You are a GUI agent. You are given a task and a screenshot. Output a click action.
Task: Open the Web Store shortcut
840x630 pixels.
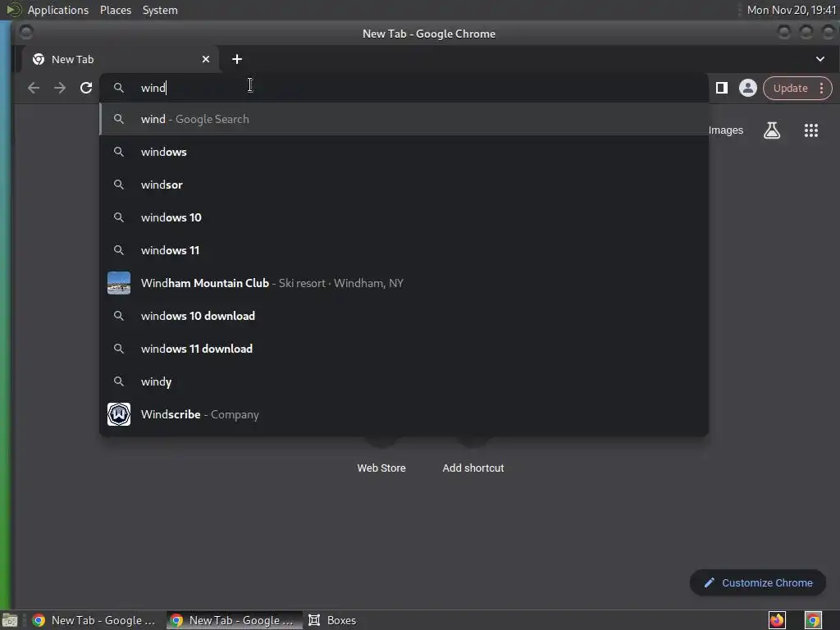pos(381,468)
